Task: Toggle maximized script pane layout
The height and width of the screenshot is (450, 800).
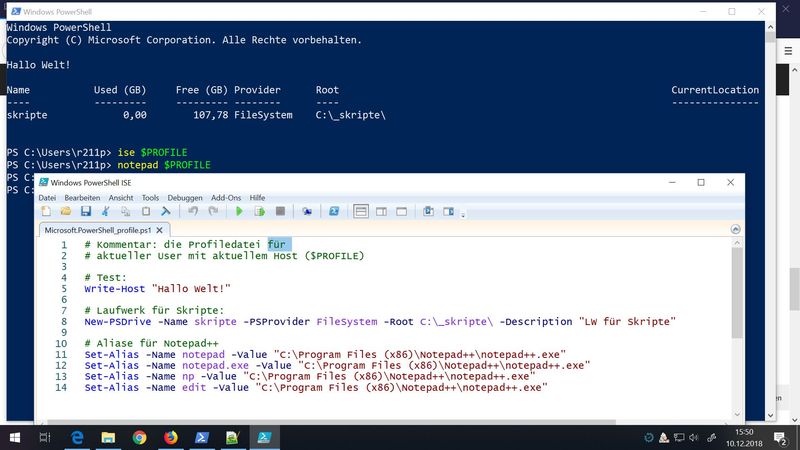Action: point(402,212)
